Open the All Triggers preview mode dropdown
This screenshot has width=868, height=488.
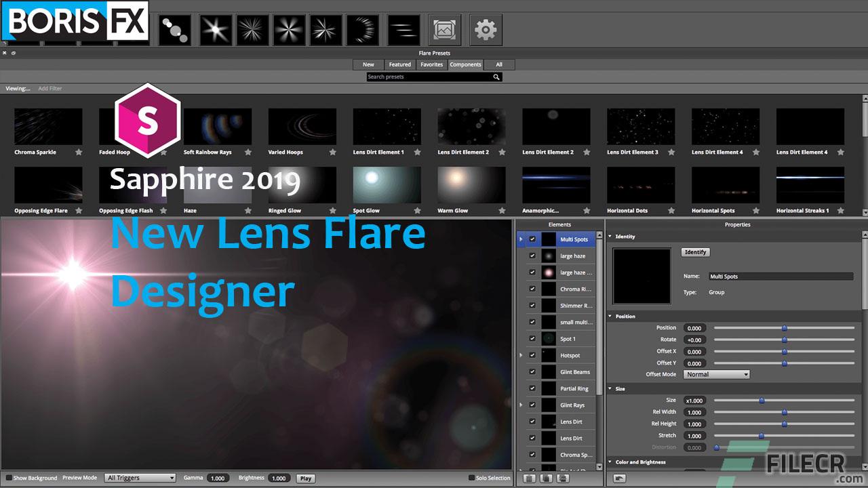pyautogui.click(x=140, y=478)
